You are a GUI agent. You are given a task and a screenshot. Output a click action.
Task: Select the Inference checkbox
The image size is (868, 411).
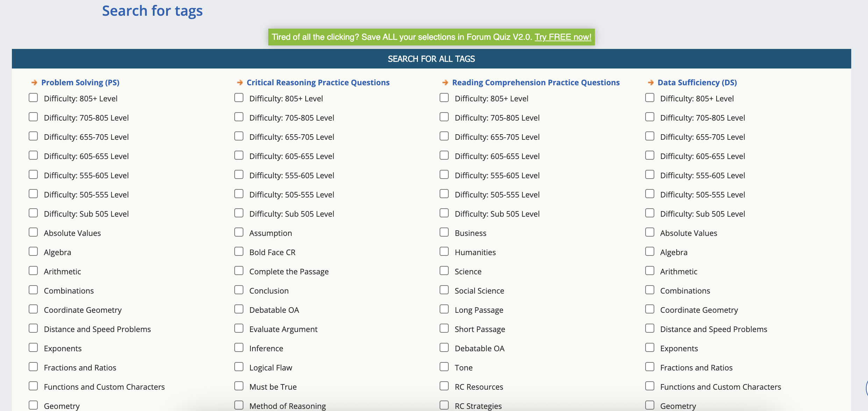(x=239, y=348)
